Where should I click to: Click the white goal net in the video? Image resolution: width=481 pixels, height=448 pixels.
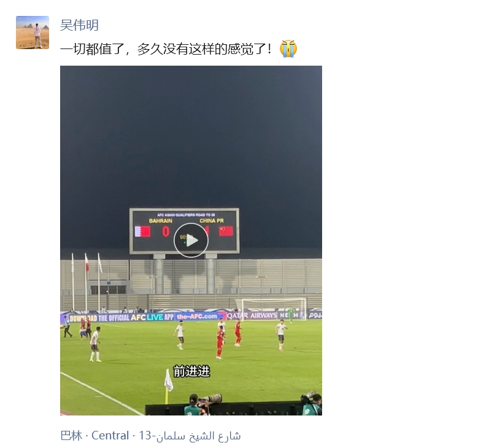pyautogui.click(x=271, y=309)
